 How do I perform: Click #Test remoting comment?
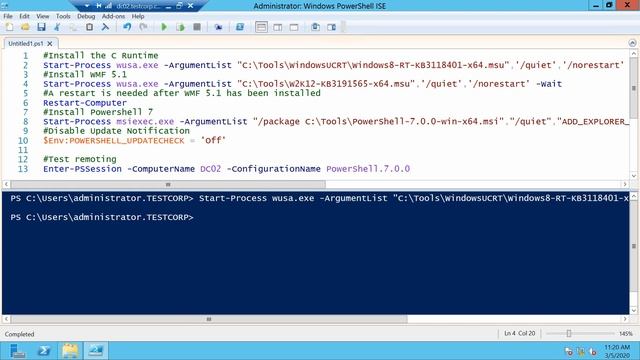(80, 159)
